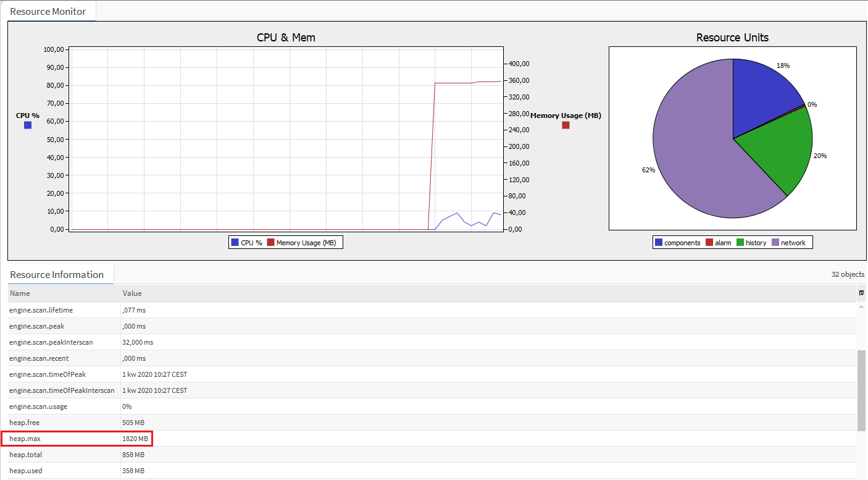Click the red alarm legend square
Image resolution: width=868 pixels, height=480 pixels.
tap(709, 243)
